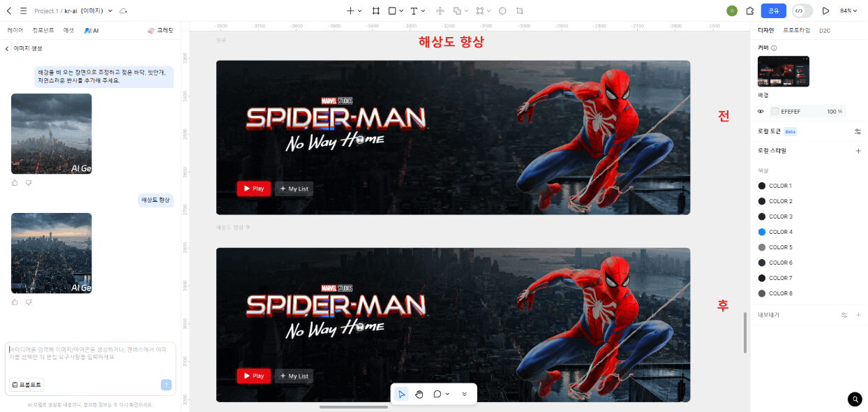Click the mask circle icon
The image size is (868, 412).
pos(503,11)
